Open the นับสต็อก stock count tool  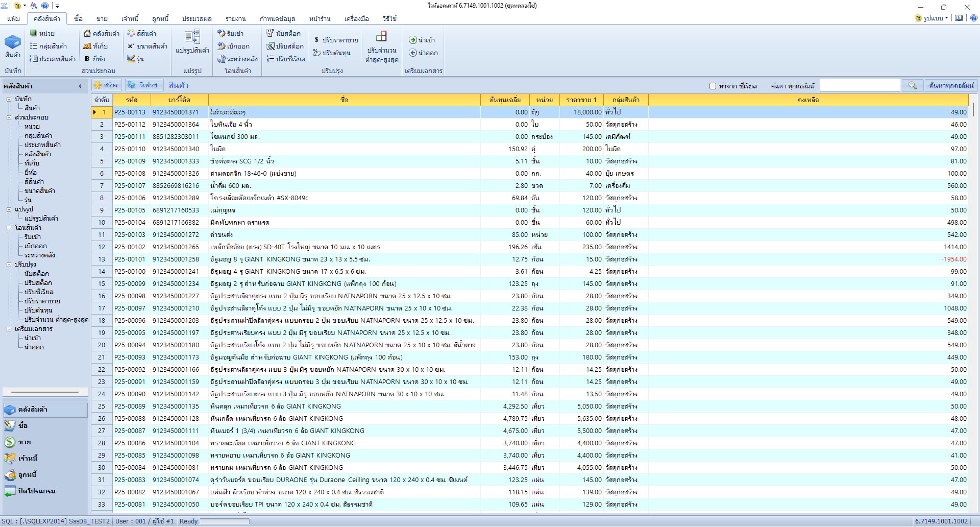click(x=284, y=33)
